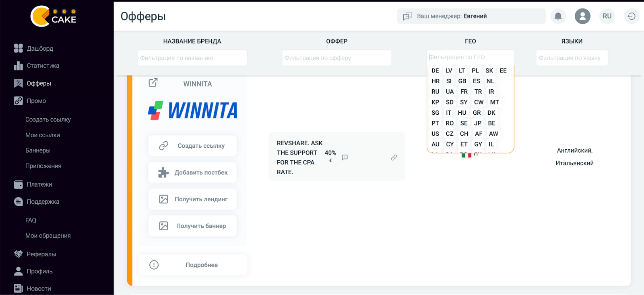Screen dimensions: 644x295
Task: Click the comment icon beside the 40% rate
Action: coord(345,158)
